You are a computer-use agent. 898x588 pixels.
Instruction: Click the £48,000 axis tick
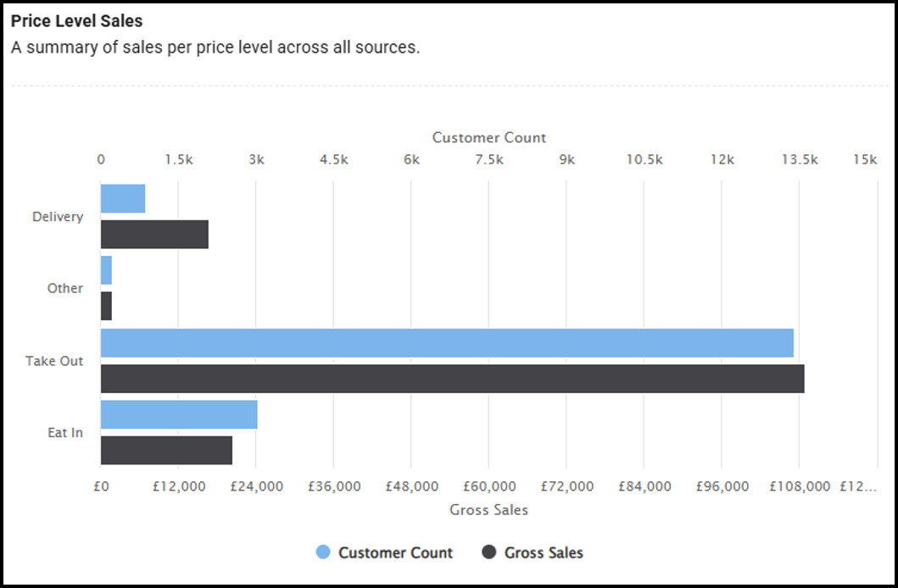[x=411, y=487]
